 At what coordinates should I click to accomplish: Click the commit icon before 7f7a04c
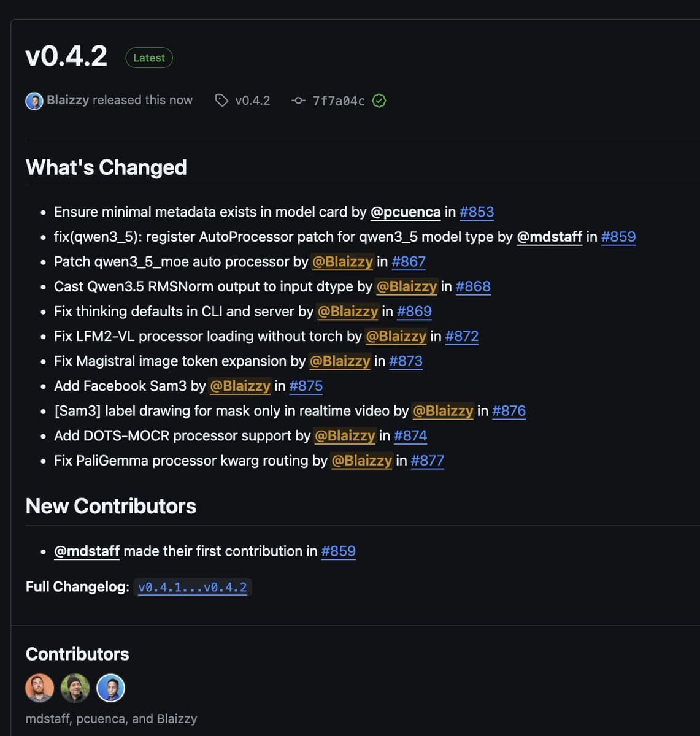(x=299, y=100)
